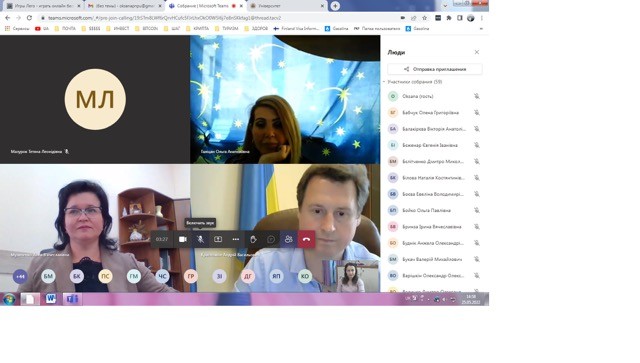The image size is (640, 363).
Task: Open the ТУРИЗМ bookmarks folder
Action: click(x=227, y=29)
